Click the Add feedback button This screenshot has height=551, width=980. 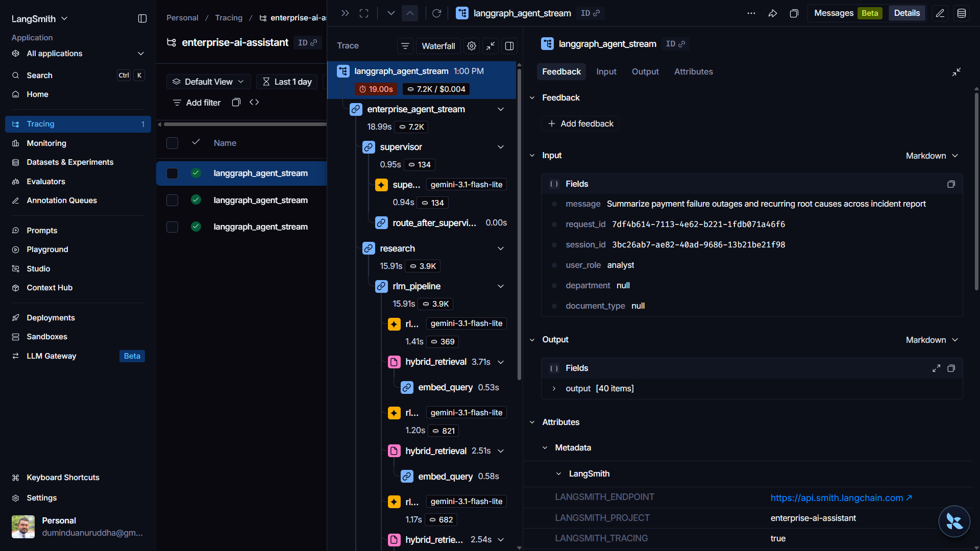click(580, 124)
